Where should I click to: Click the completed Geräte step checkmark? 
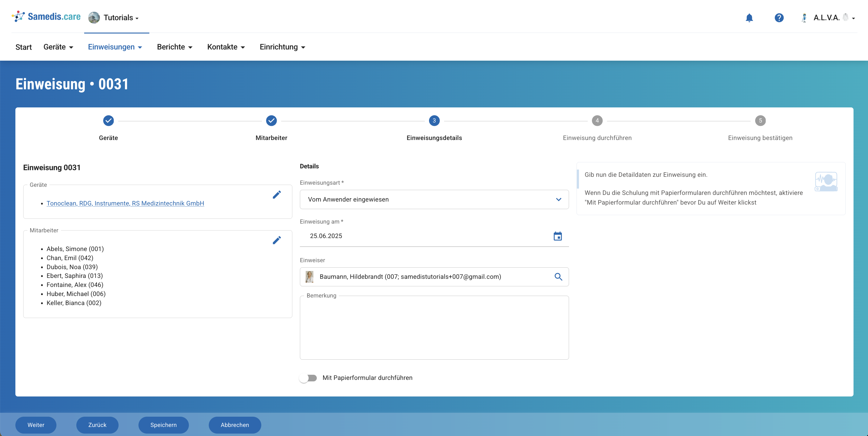click(108, 121)
